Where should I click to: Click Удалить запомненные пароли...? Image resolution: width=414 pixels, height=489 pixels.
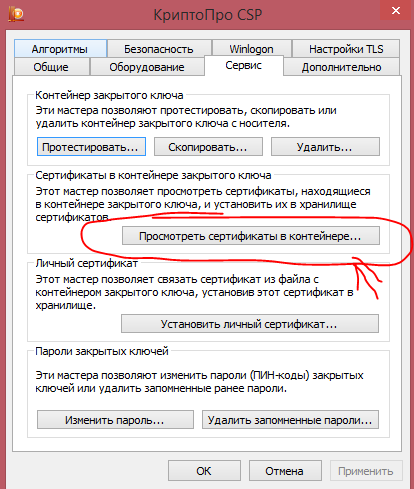tap(290, 420)
